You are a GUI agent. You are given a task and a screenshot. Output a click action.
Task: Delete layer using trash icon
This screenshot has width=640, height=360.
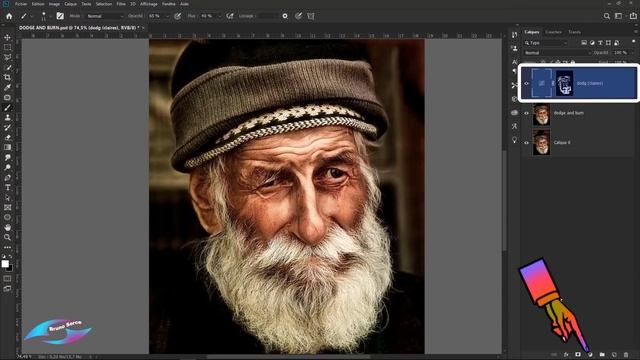click(626, 355)
